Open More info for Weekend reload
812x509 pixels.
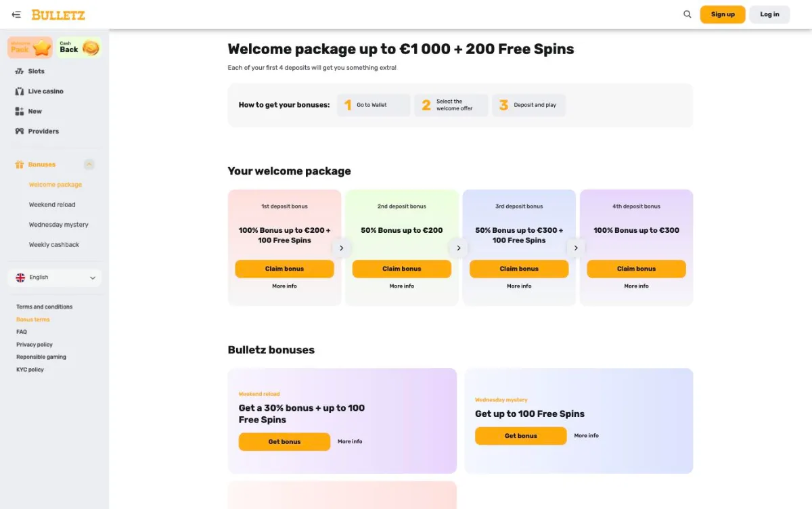tap(350, 441)
